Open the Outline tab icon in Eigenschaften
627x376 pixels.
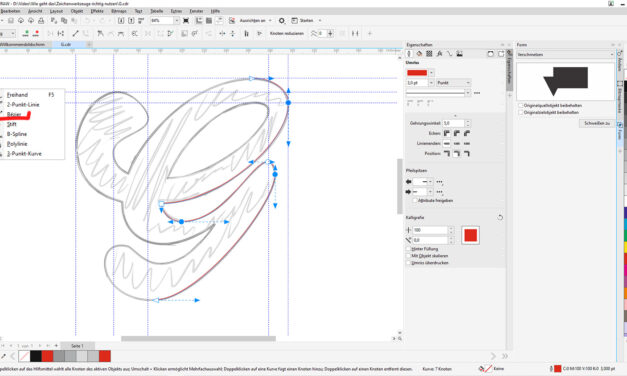pos(409,54)
